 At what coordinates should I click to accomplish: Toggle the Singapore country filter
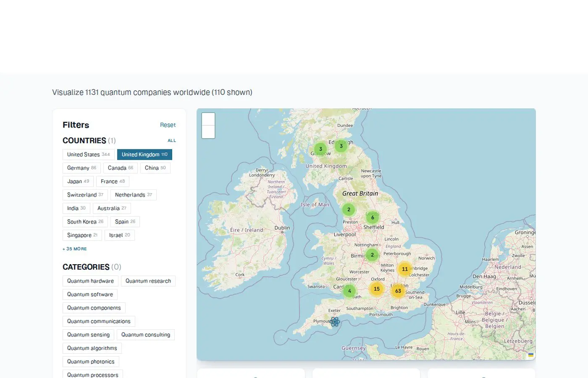click(x=82, y=235)
